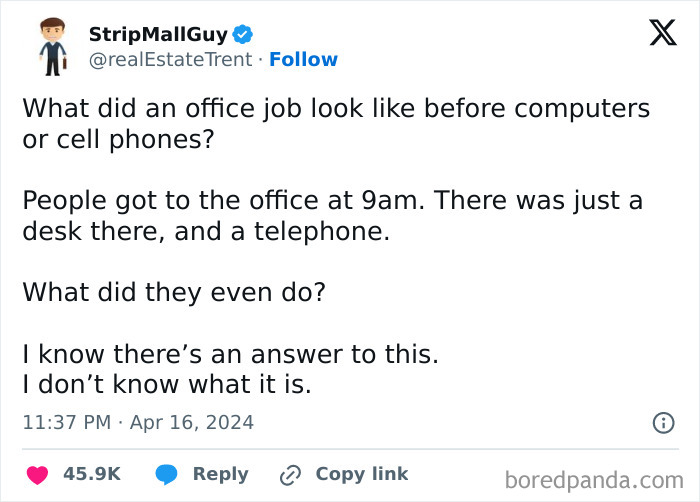Click the line 'What did they even do?'
This screenshot has width=700, height=502.
tap(174, 292)
